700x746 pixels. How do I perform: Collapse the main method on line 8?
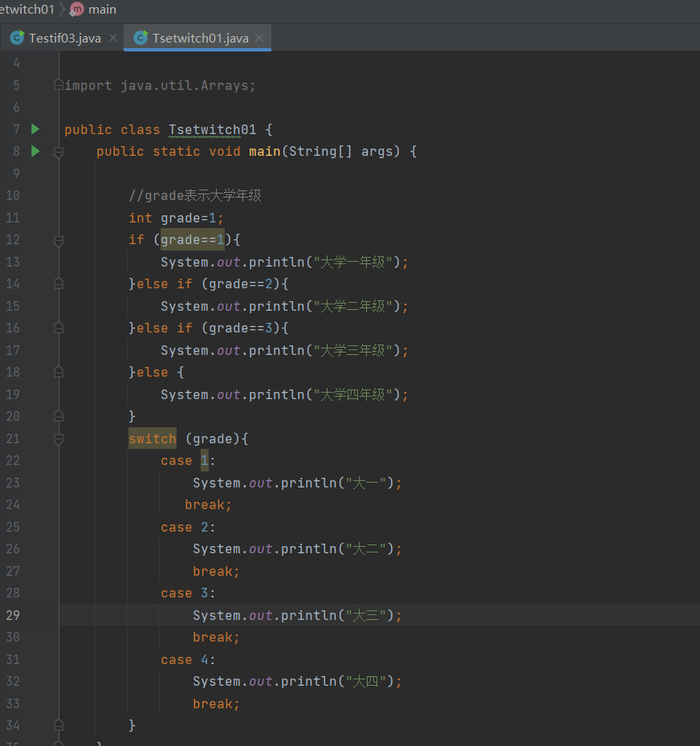coord(59,153)
